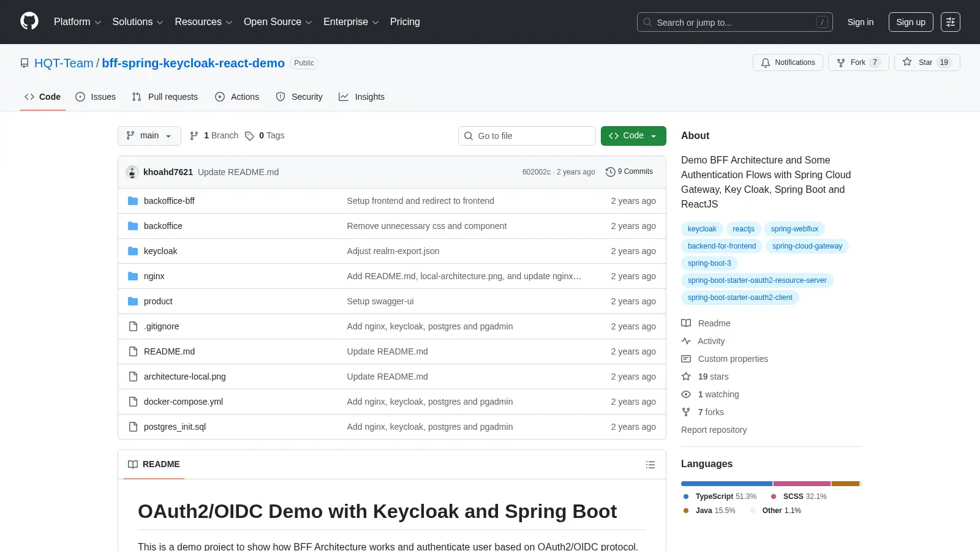
Task: Expand the Resources menu
Action: 203,22
